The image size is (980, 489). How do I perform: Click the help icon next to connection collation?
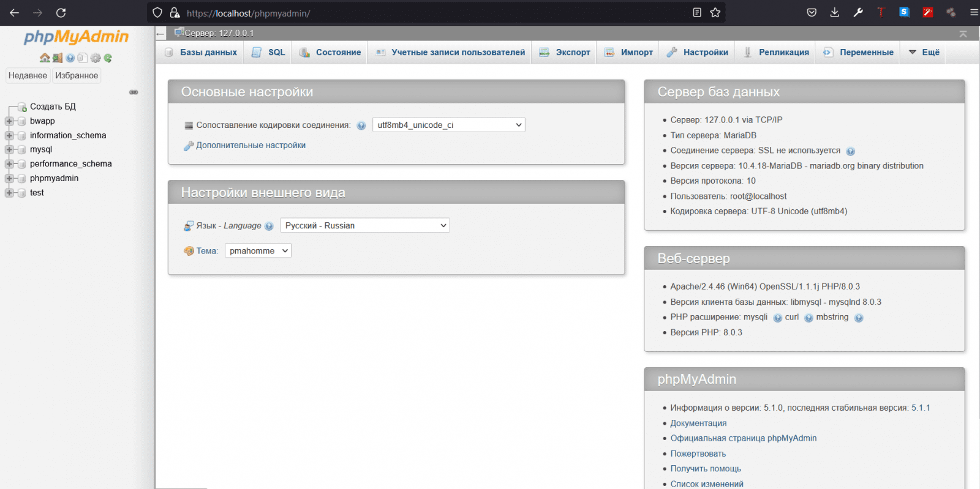click(361, 125)
